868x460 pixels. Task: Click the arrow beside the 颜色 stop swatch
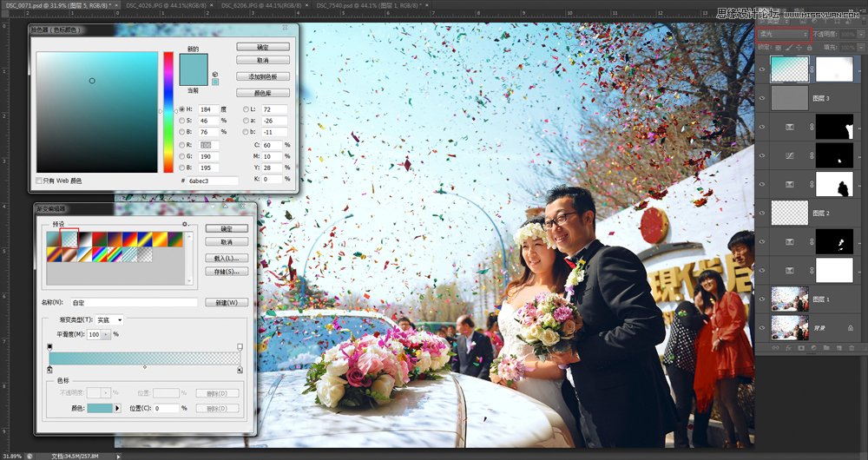(x=117, y=408)
